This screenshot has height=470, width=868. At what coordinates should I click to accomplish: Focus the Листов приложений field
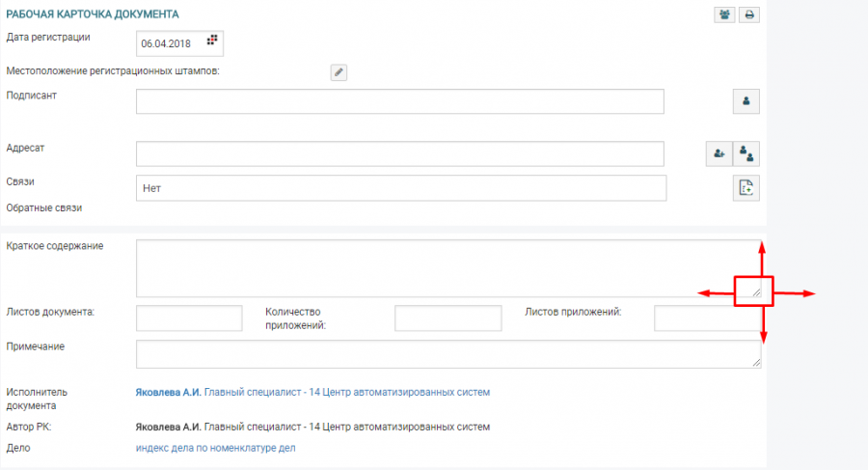[x=704, y=318]
